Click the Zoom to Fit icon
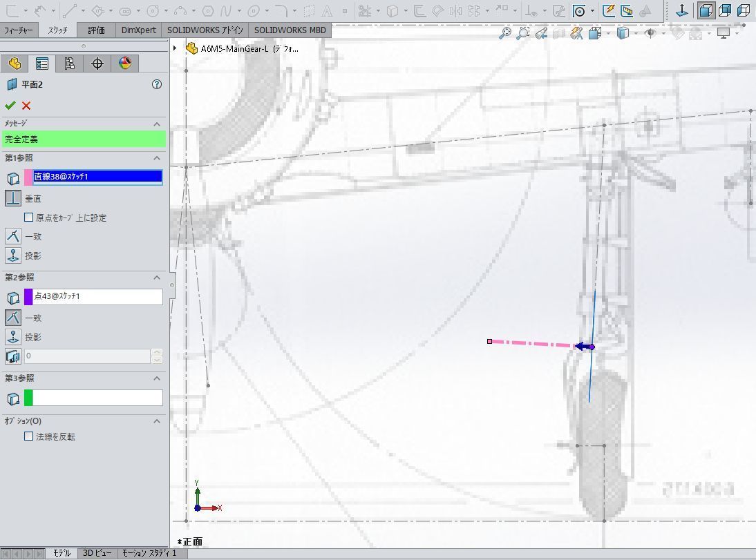This screenshot has height=560, width=756. tap(504, 33)
